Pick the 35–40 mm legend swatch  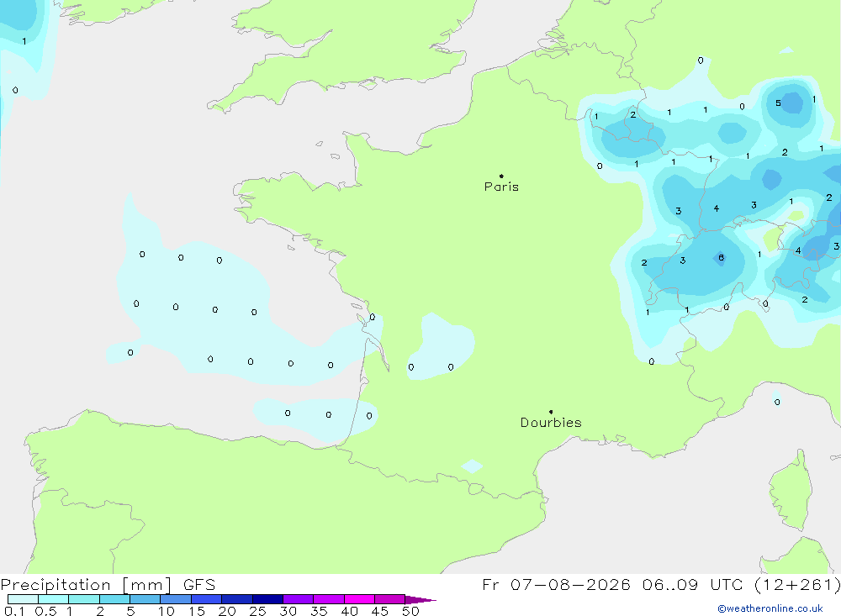(329, 599)
